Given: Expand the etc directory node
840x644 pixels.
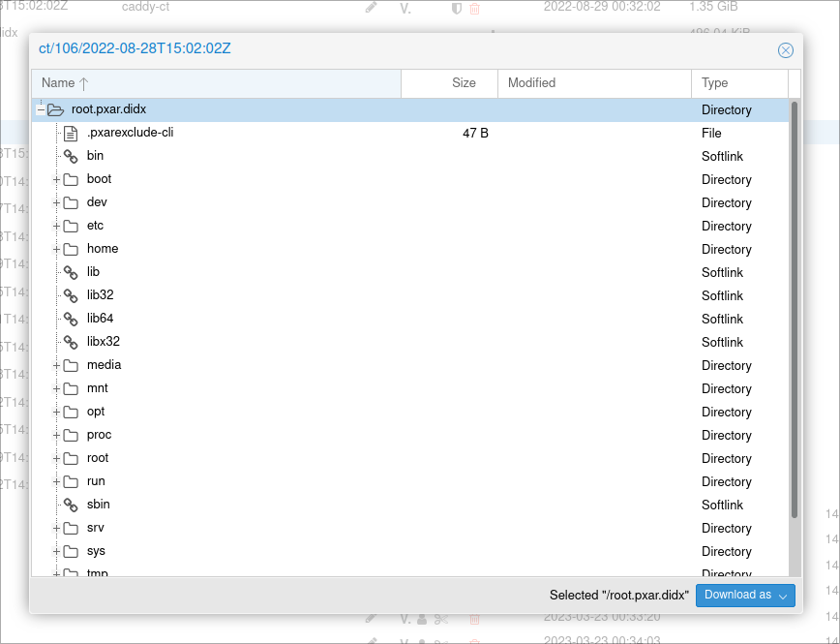Looking at the screenshot, I should [57, 226].
